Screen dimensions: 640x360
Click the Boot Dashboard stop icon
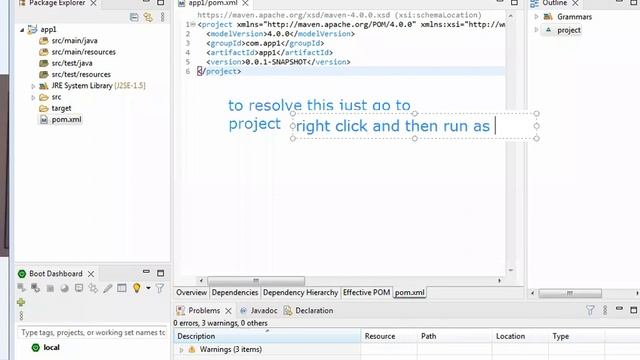pos(50,289)
